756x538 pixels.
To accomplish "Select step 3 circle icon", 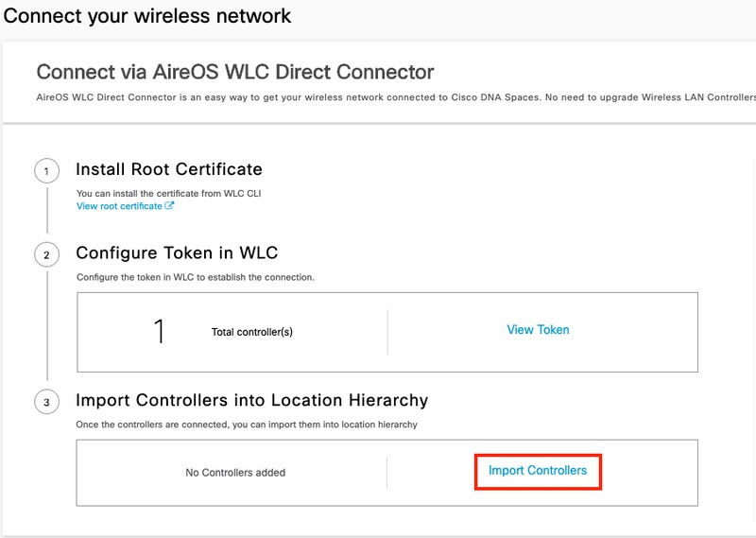I will coord(46,402).
